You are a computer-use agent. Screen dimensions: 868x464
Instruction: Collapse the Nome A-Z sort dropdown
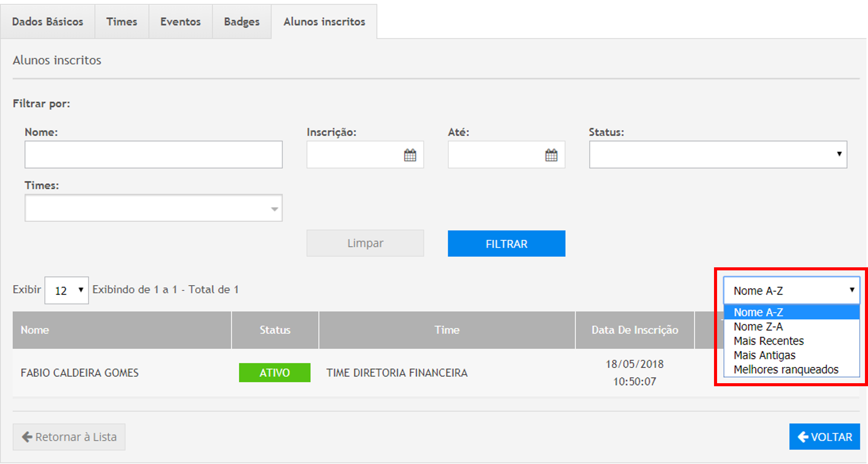tap(791, 291)
